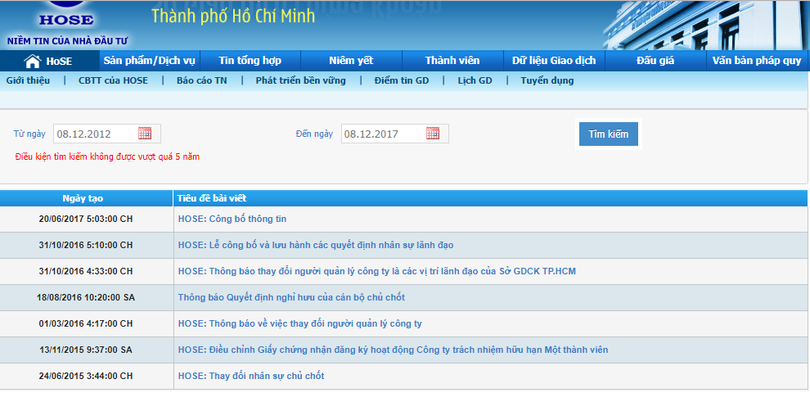810x403 pixels.
Task: Open the Đấu giá menu
Action: tap(656, 60)
